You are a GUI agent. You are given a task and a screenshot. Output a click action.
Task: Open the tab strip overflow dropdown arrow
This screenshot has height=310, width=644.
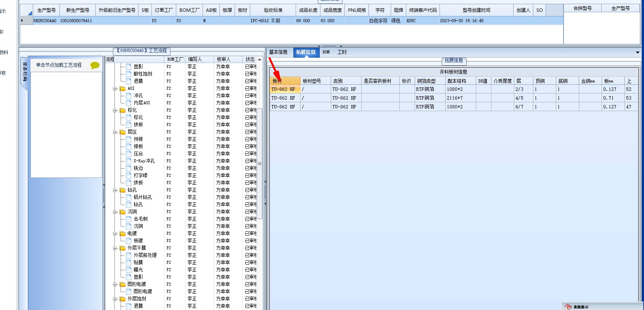[x=638, y=52]
